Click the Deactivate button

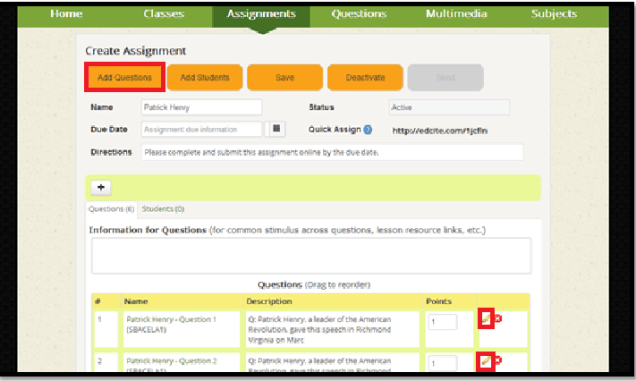[365, 77]
